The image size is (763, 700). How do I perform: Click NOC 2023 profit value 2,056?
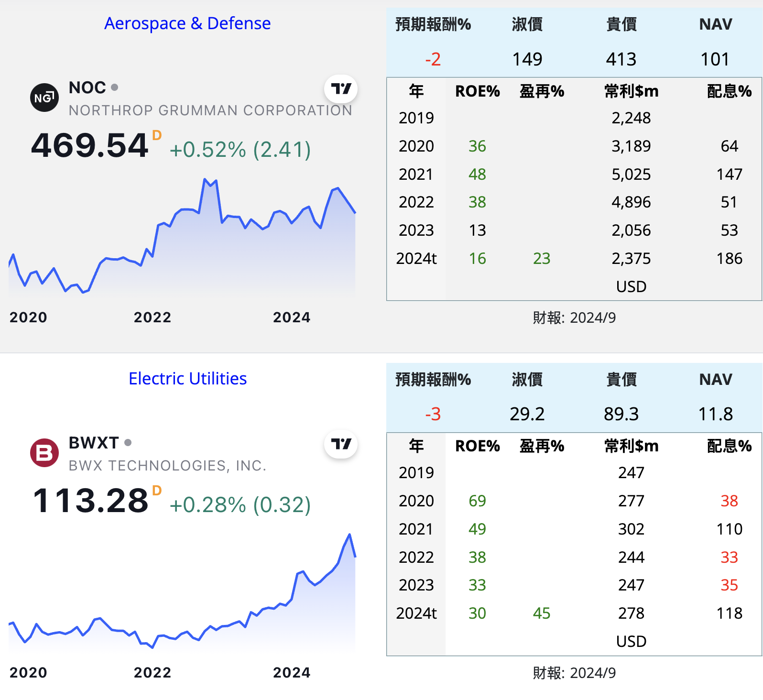632,230
